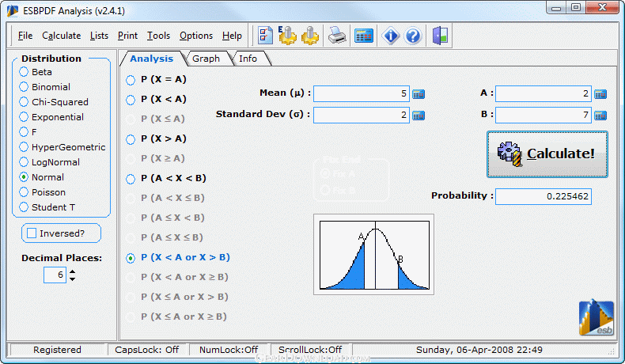Click the ESBPDF title bar app icon
Screen dimensions: 625x364
point(13,11)
